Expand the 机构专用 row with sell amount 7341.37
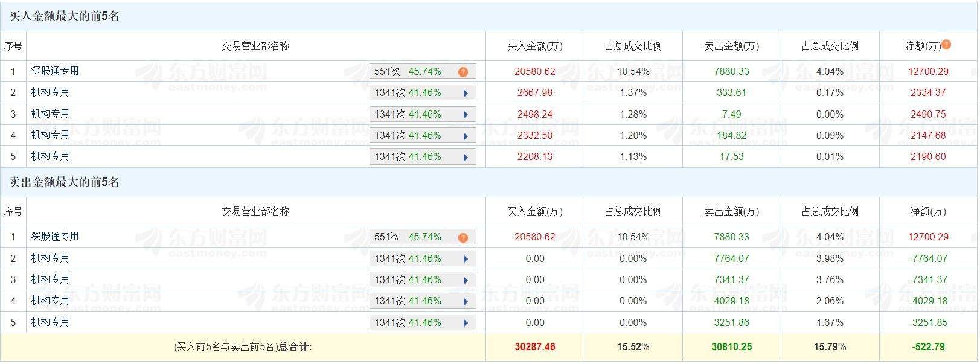The height and width of the screenshot is (364, 980). 466,280
